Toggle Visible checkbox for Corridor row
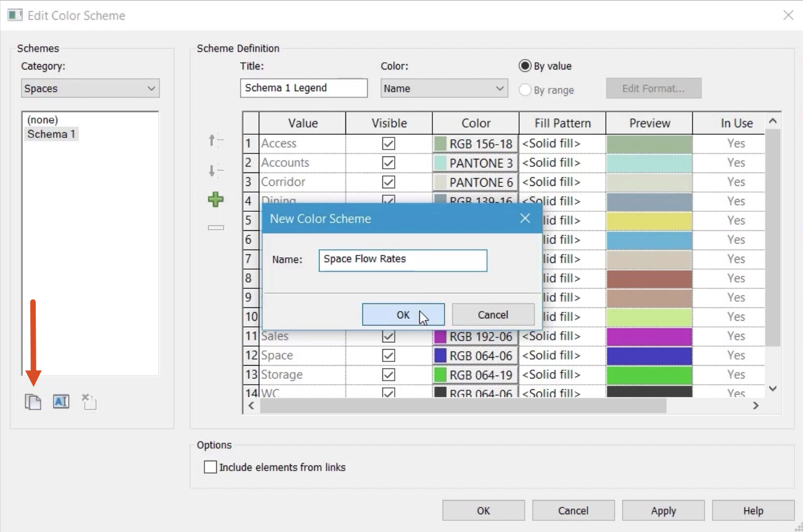 point(389,182)
